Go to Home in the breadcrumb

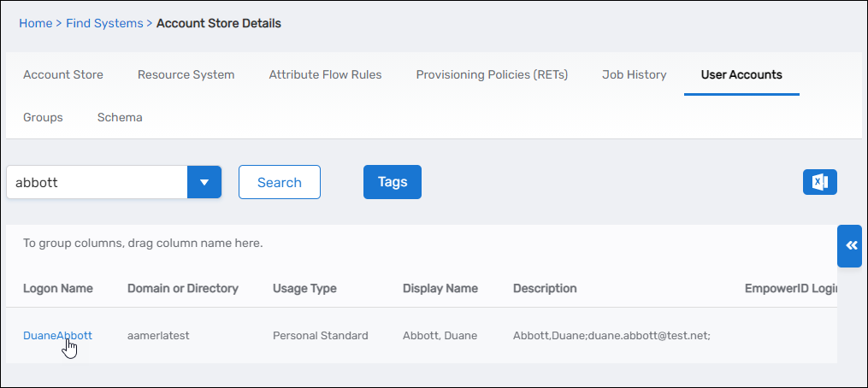35,23
